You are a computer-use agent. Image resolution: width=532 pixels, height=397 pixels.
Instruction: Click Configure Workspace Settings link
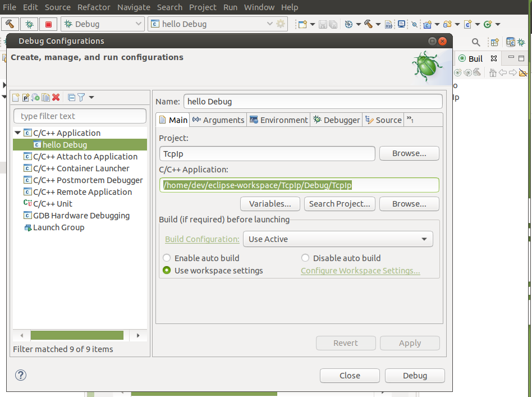tap(360, 271)
